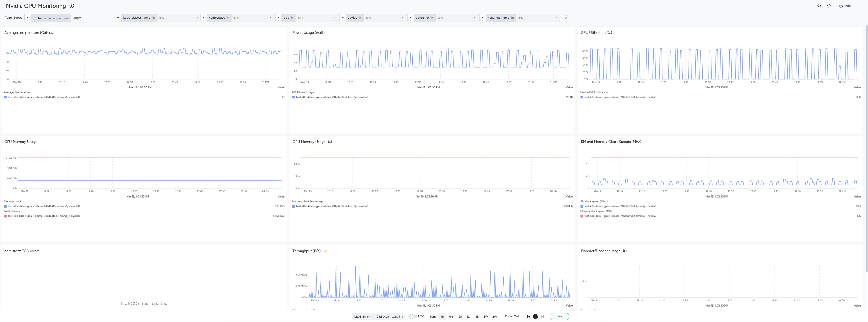Click the 'Average temperature (Celsius)' panel title

[29, 33]
